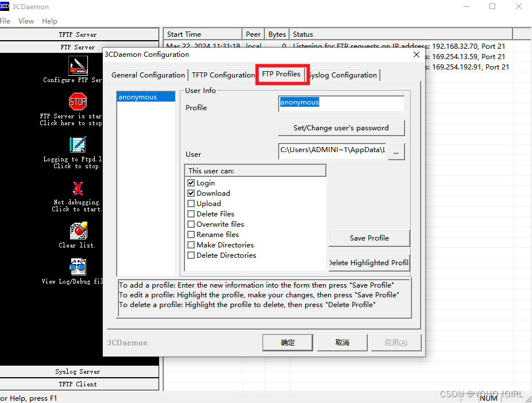The width and height of the screenshot is (532, 403).
Task: Click the Profile name input field
Action: [341, 103]
